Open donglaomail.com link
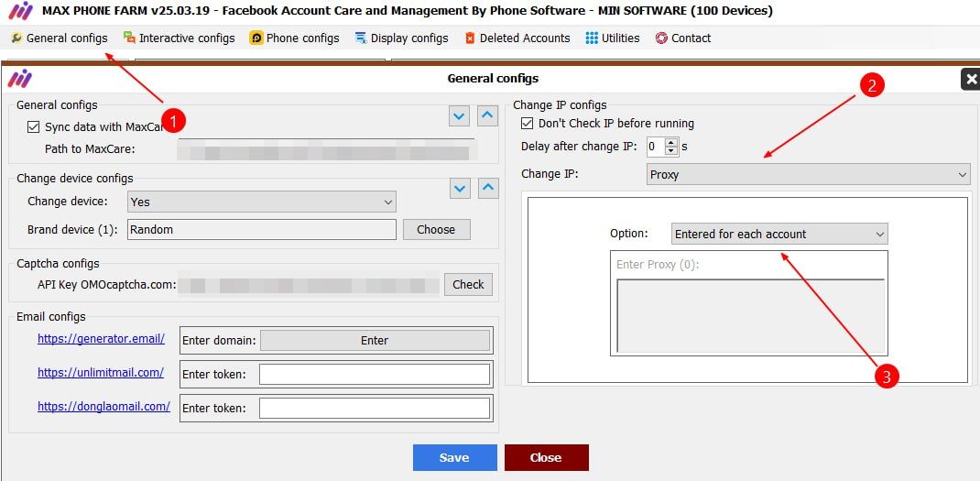The height and width of the screenshot is (481, 980). click(103, 406)
